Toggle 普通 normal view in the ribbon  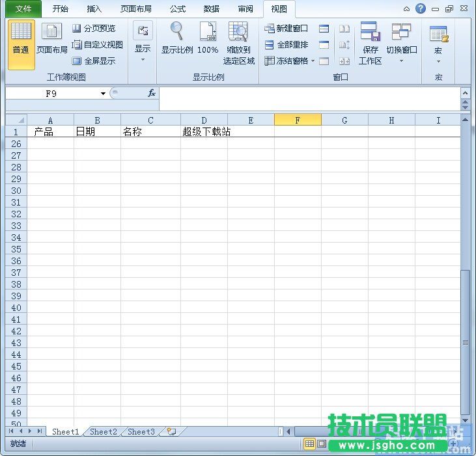[21, 44]
